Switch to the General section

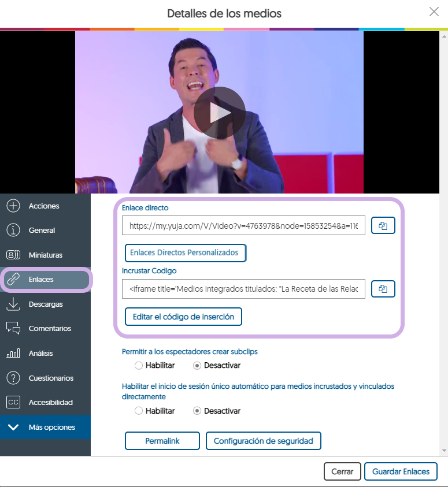(45, 230)
